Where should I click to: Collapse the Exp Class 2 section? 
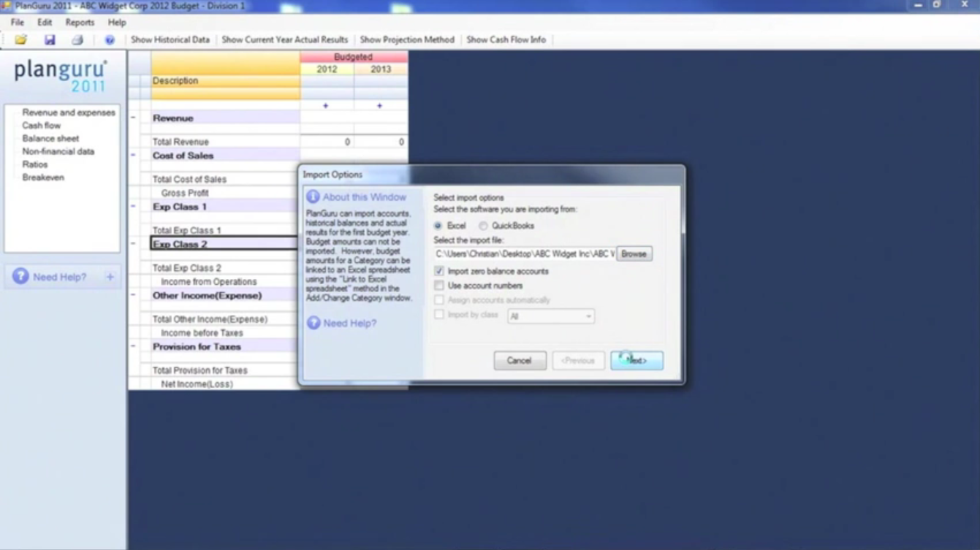(x=133, y=244)
